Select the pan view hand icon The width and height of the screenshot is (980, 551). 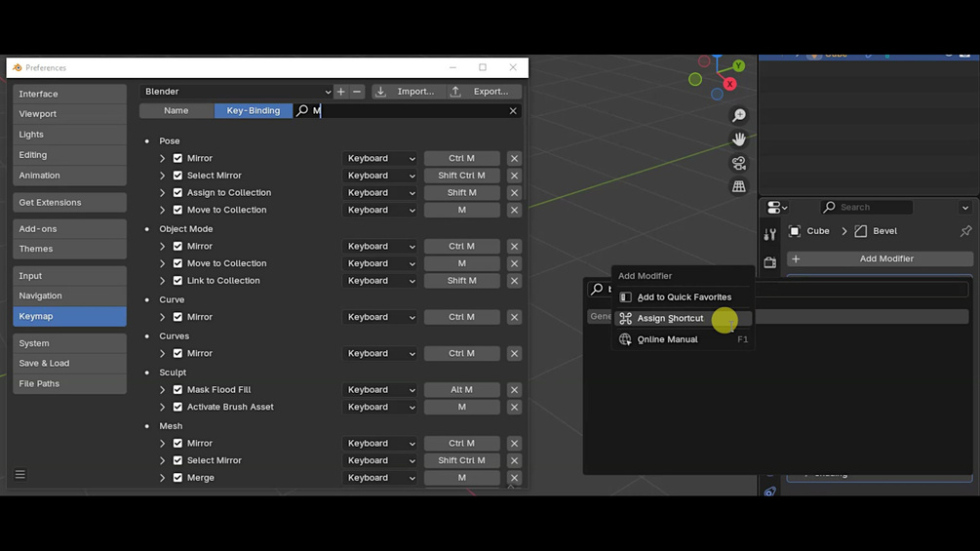[x=739, y=139]
